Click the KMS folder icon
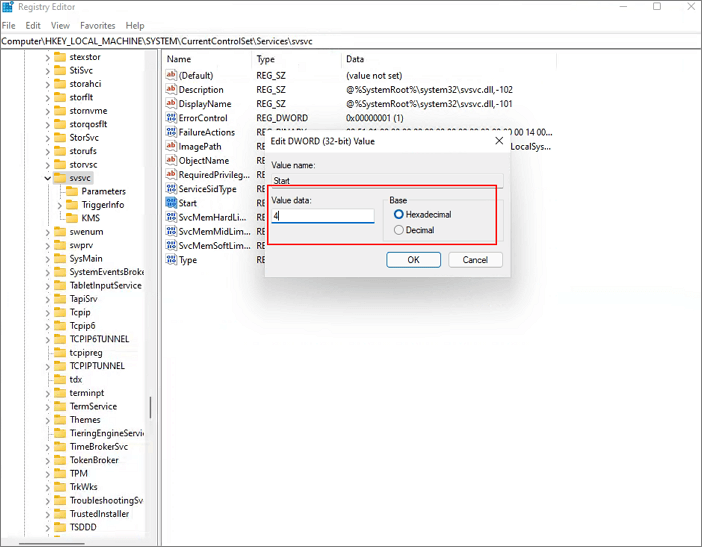Viewport: 702px width, 547px height. point(72,218)
